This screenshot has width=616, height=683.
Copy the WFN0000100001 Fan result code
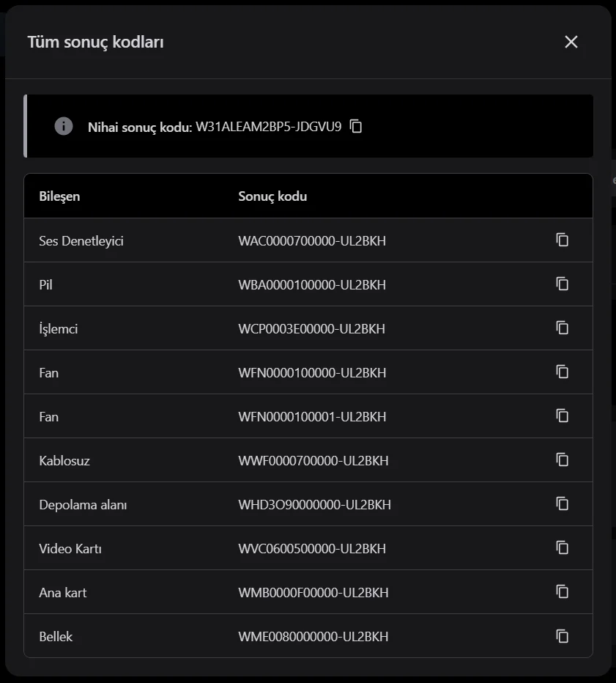tap(562, 416)
